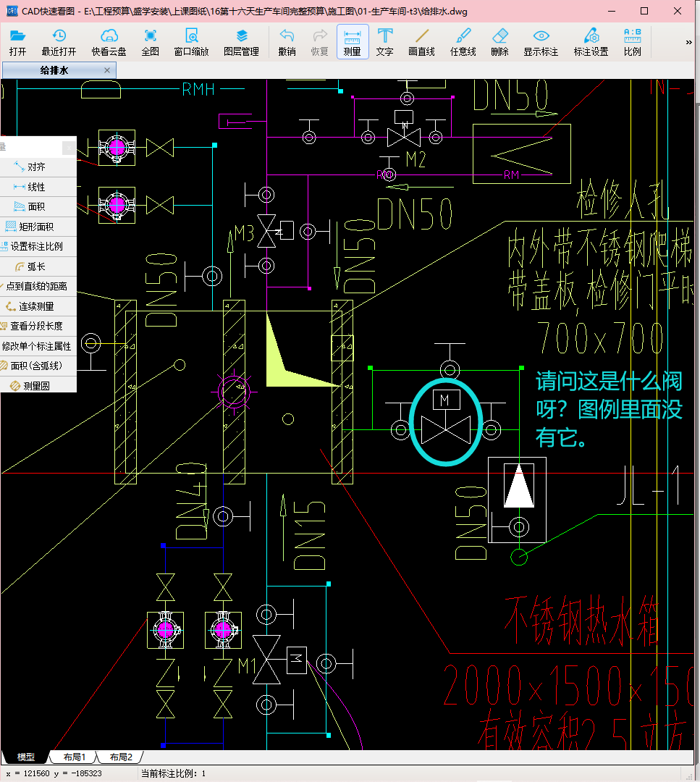Screen dimensions: 700x782
Task: Click the cyan annotation text 请问这是什么阀呀
Action: [609, 409]
